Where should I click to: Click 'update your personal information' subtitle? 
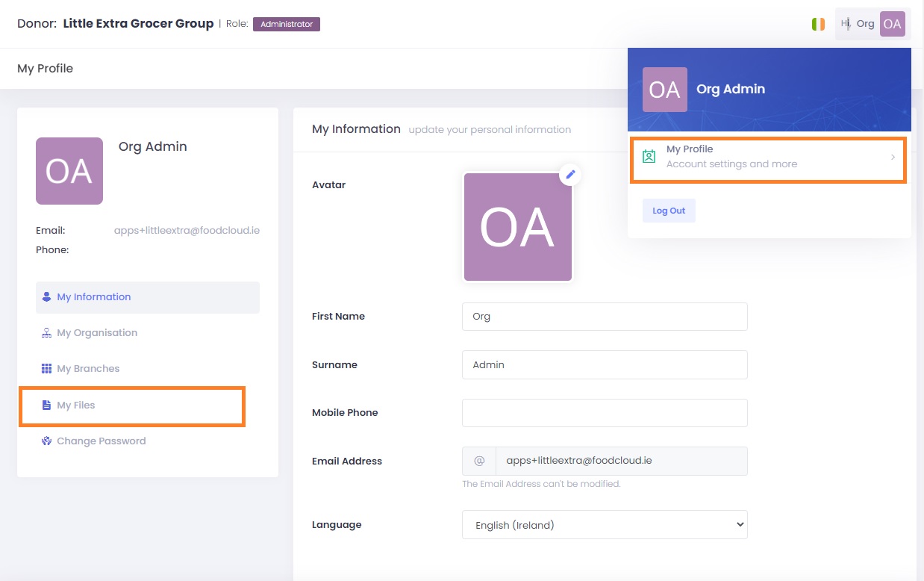[490, 130]
